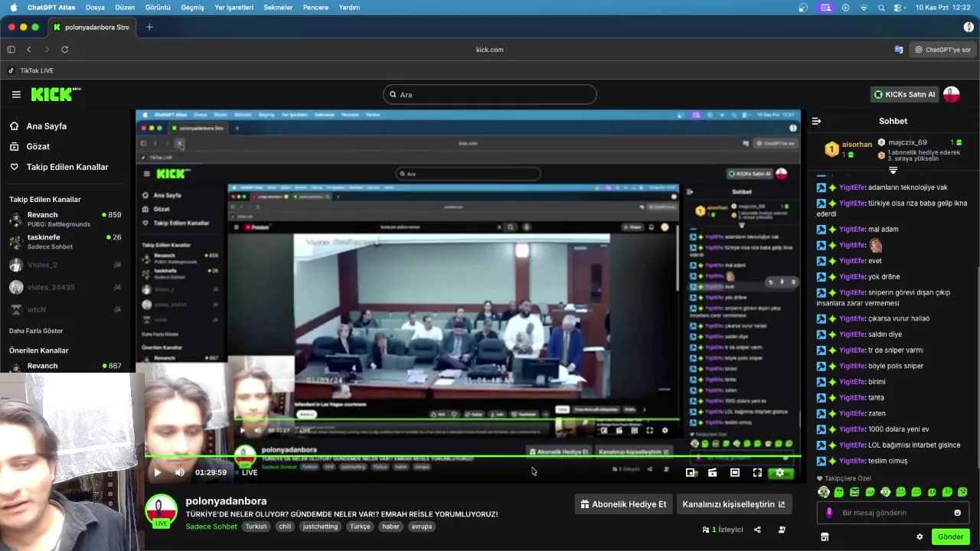Open offline channel wtcN

tap(65, 309)
